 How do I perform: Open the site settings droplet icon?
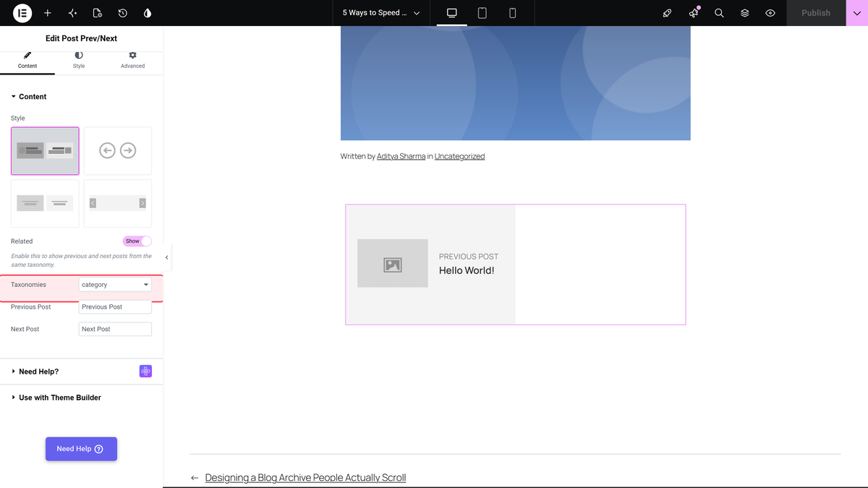[148, 13]
